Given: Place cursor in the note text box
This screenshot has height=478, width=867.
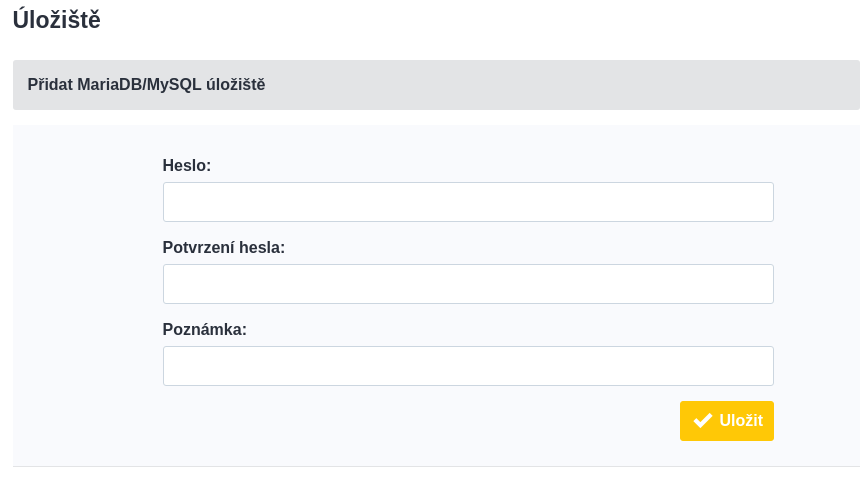Looking at the screenshot, I should coord(468,366).
